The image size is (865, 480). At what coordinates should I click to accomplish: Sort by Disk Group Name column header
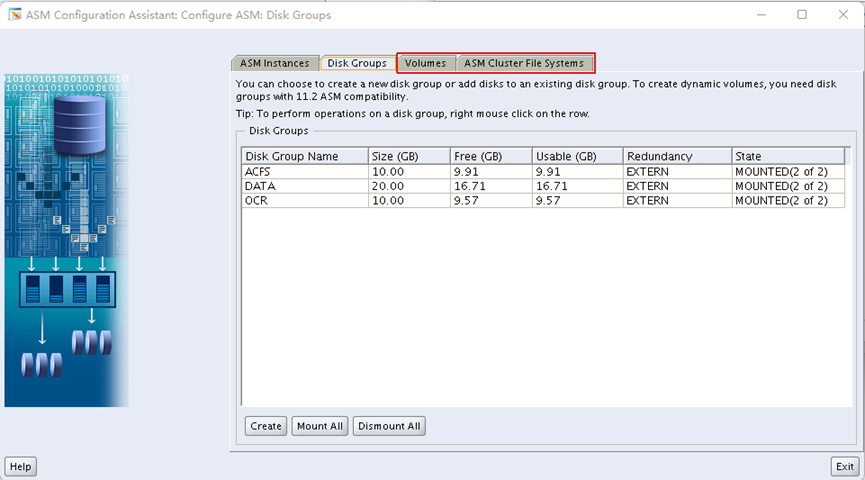[305, 156]
